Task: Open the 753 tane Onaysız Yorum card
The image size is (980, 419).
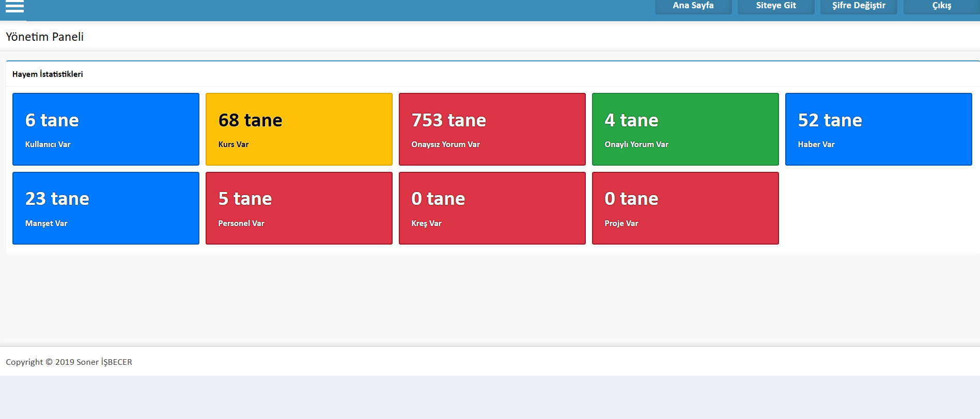Action: click(492, 129)
